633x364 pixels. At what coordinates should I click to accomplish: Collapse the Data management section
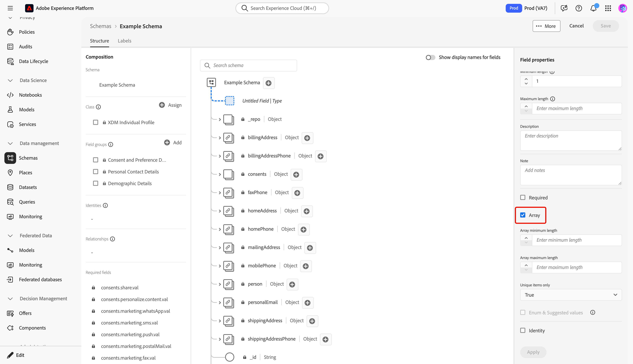pos(10,143)
